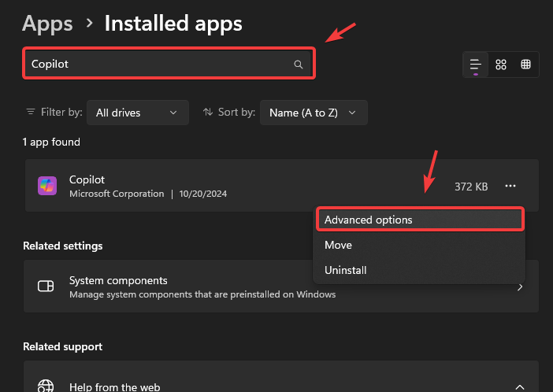Click the magnifier icon in the search box
The image size is (553, 392).
[x=298, y=65]
